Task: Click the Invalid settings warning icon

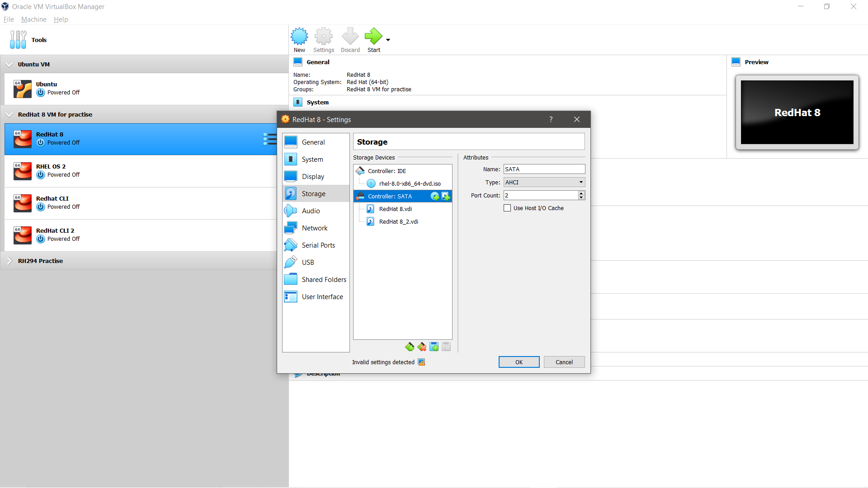Action: point(421,362)
